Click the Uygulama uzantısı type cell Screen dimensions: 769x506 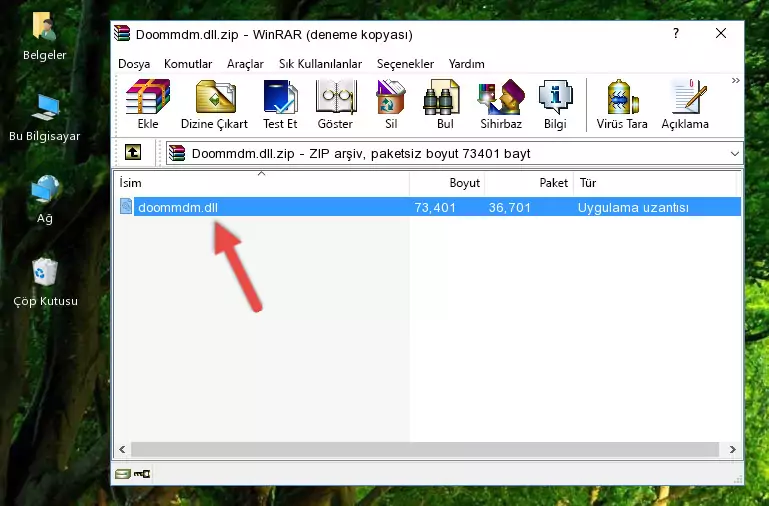(633, 207)
